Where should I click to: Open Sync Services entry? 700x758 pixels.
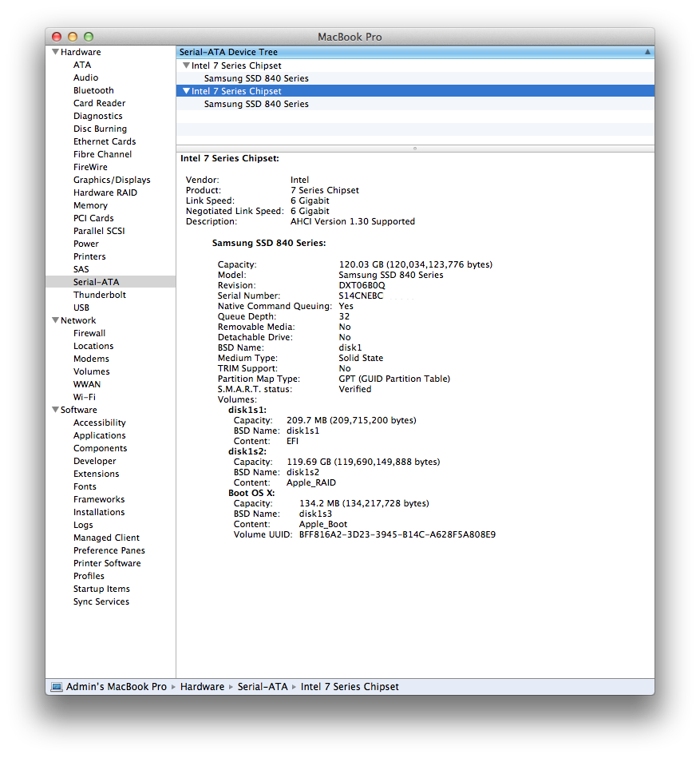101,601
